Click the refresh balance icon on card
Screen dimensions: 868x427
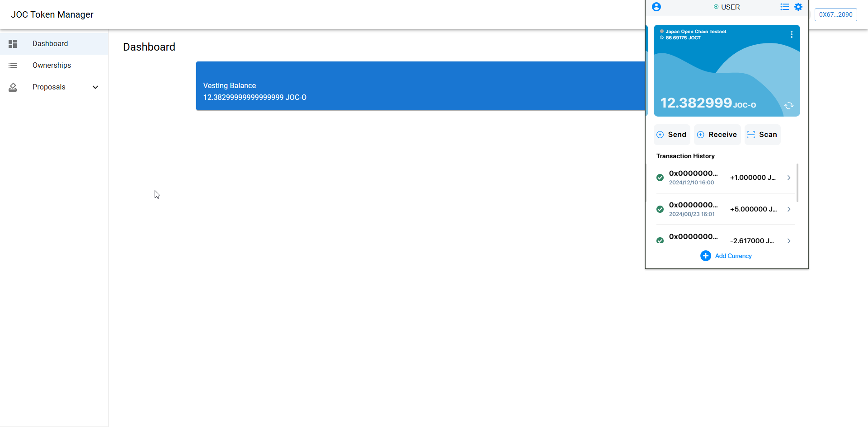[x=789, y=106]
